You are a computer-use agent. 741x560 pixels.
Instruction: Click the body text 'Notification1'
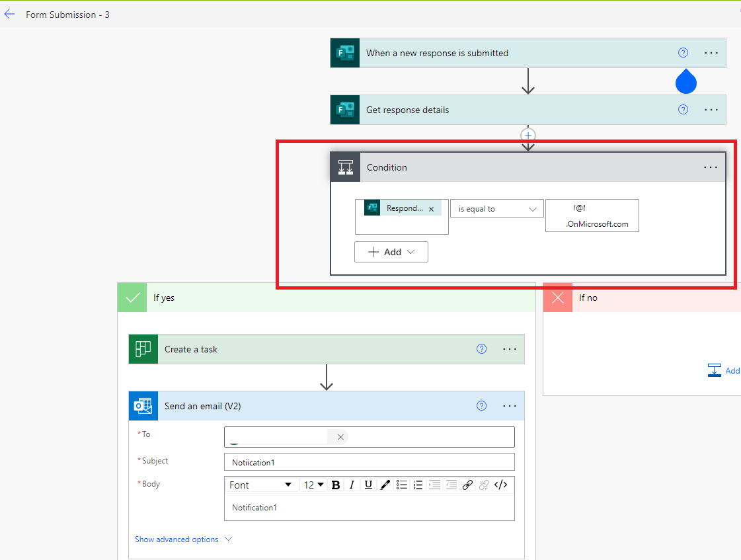pyautogui.click(x=254, y=508)
